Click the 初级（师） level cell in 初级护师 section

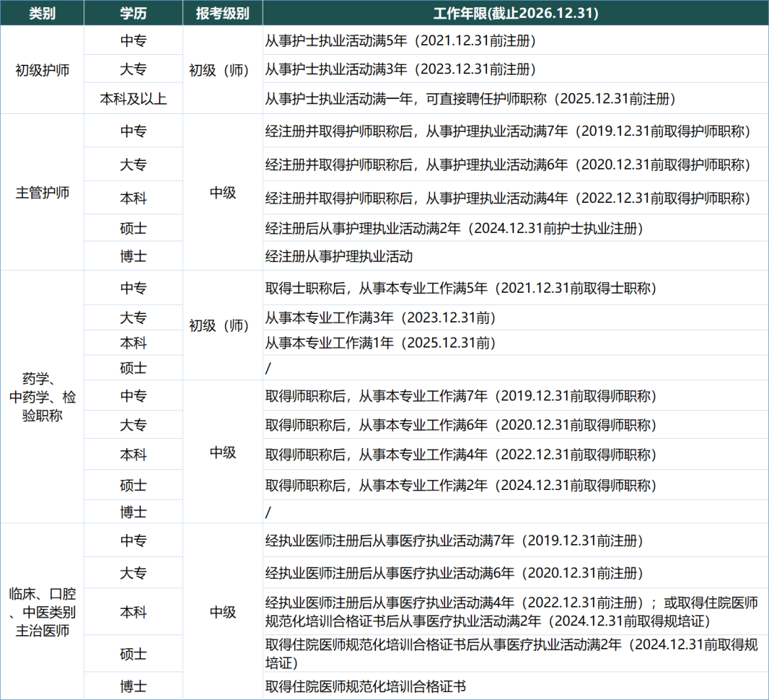pos(223,70)
